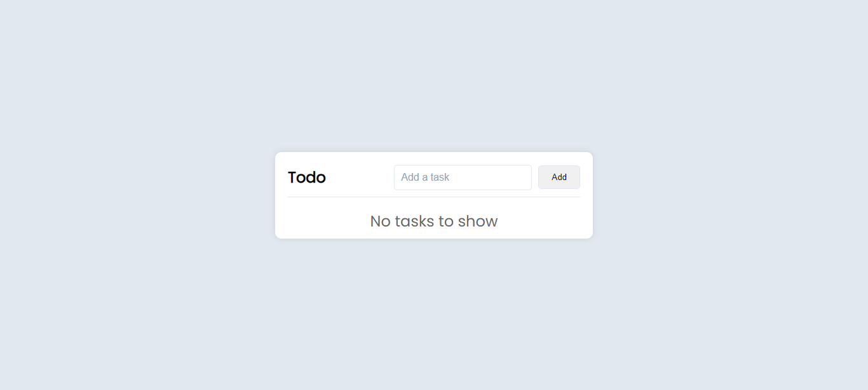Screen dimensions: 868x390
Task: Submit a task using the Add button
Action: coord(559,178)
